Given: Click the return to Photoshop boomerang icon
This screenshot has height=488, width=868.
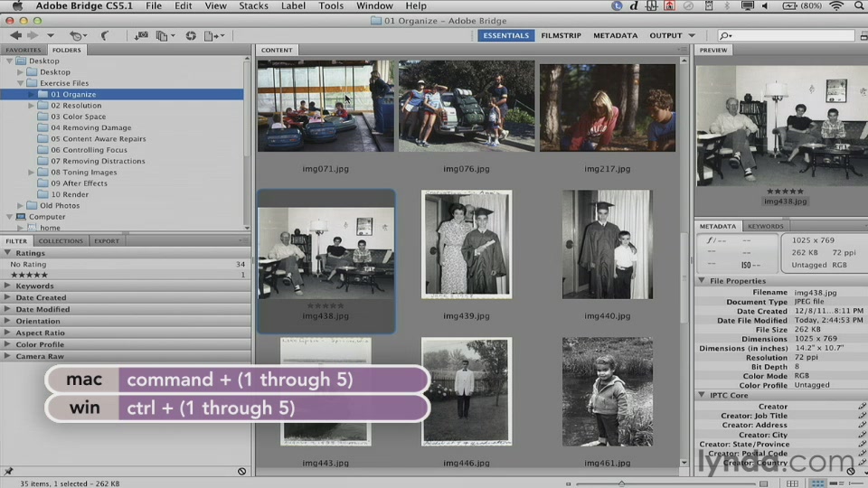Looking at the screenshot, I should (105, 35).
